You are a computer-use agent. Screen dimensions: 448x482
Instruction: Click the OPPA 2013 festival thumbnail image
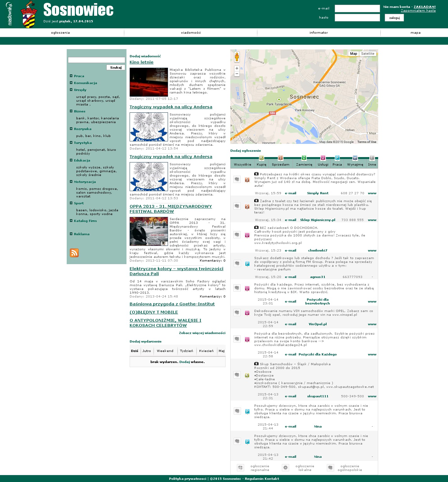[149, 231]
